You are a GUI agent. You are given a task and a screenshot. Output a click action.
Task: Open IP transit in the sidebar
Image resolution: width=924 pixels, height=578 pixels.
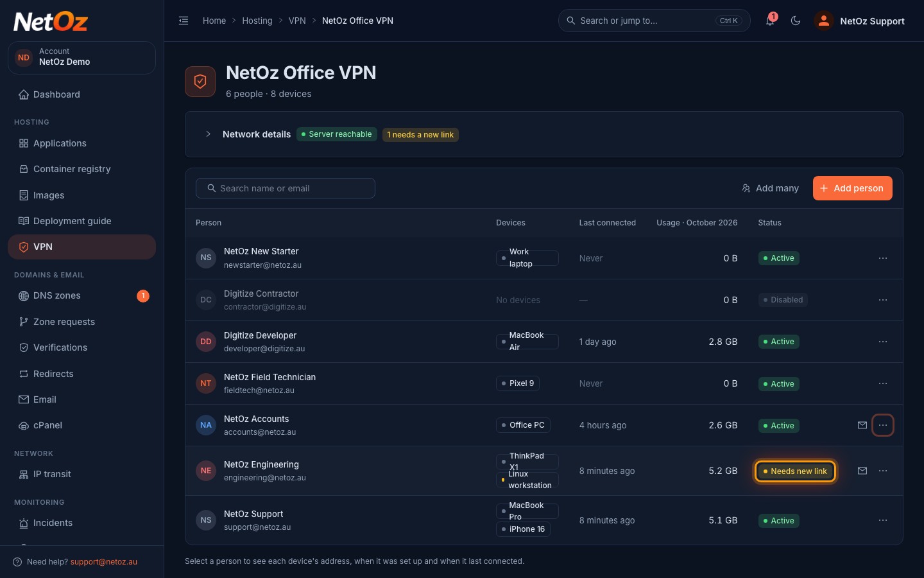[x=81, y=474]
